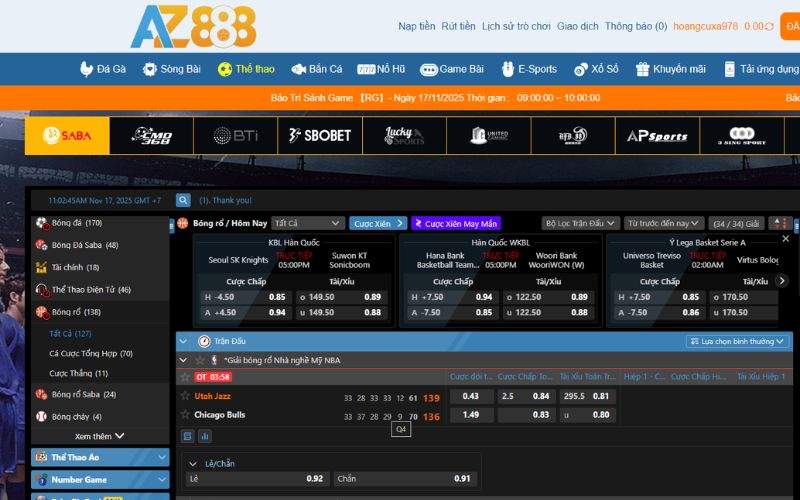Click the statistics chart icon under Chicago Bulls

205,436
